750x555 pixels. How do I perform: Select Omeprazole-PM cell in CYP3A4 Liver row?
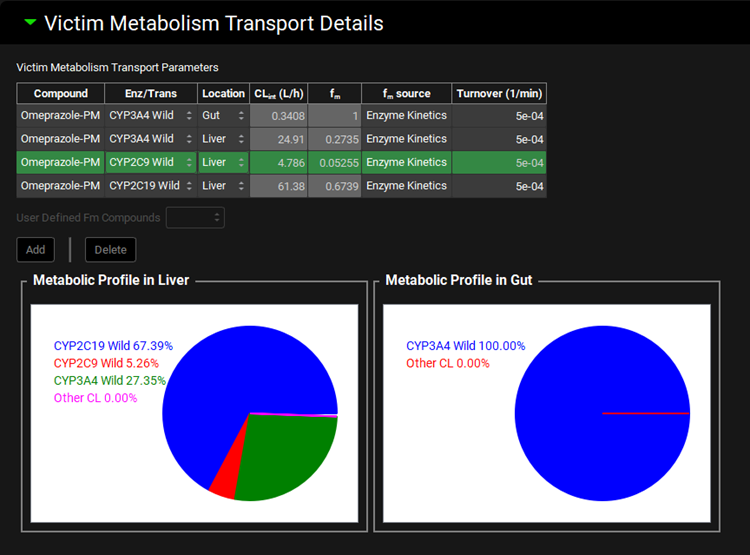(61, 139)
